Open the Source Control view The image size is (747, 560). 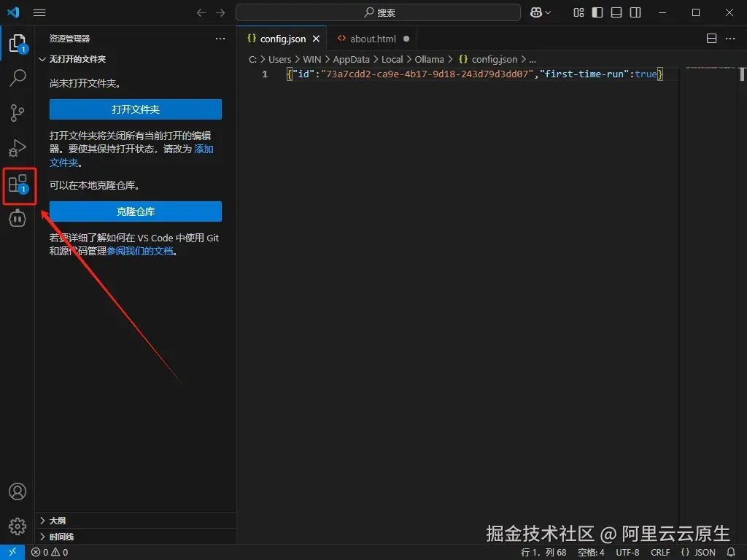click(x=18, y=113)
